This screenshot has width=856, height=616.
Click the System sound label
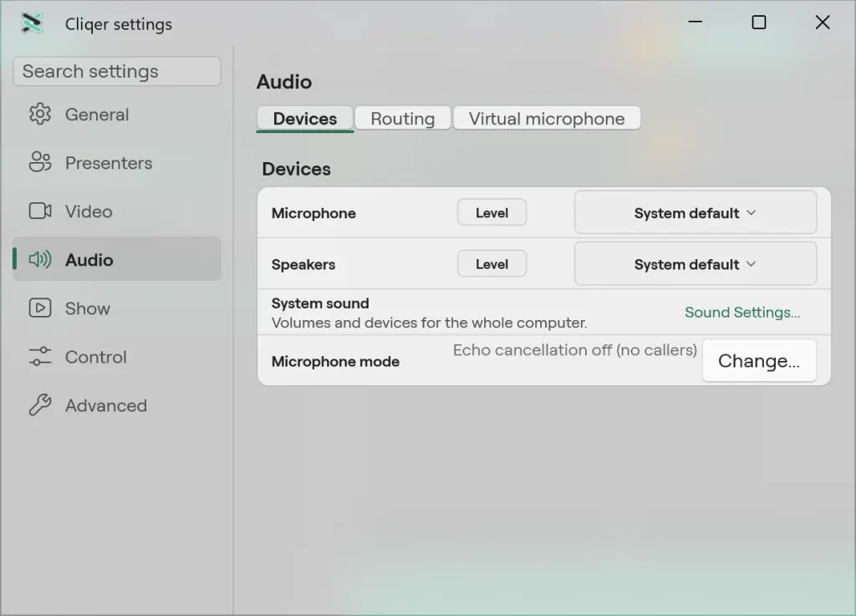[x=320, y=303]
